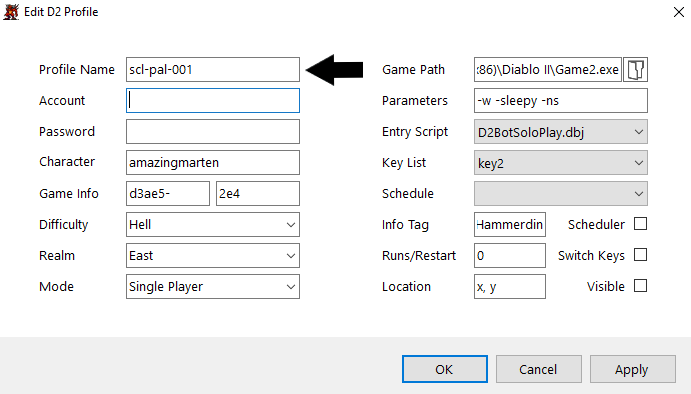Image resolution: width=691 pixels, height=394 pixels.
Task: Open the Mode dropdown showing Single Player
Action: coord(213,286)
